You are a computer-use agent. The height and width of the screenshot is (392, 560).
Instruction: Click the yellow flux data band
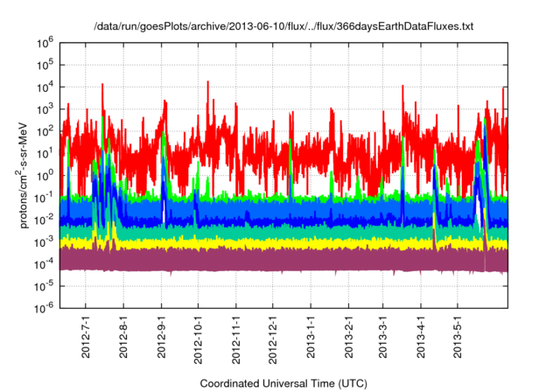[283, 243]
